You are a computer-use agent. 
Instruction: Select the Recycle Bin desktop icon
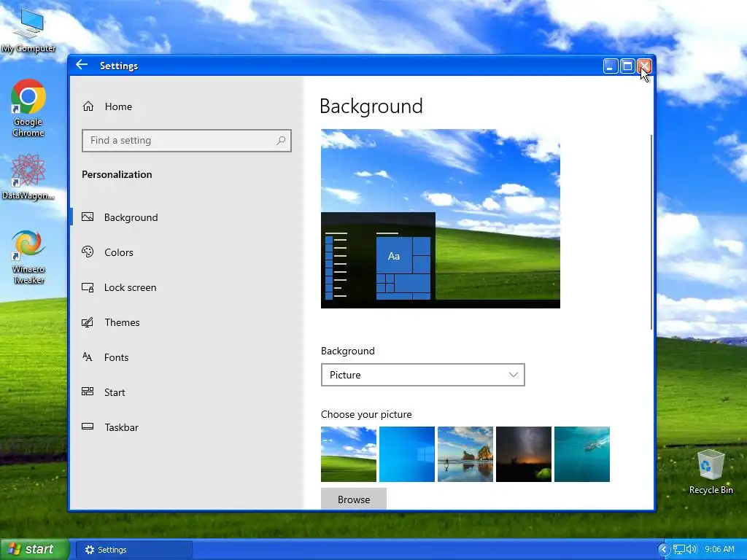[711, 472]
